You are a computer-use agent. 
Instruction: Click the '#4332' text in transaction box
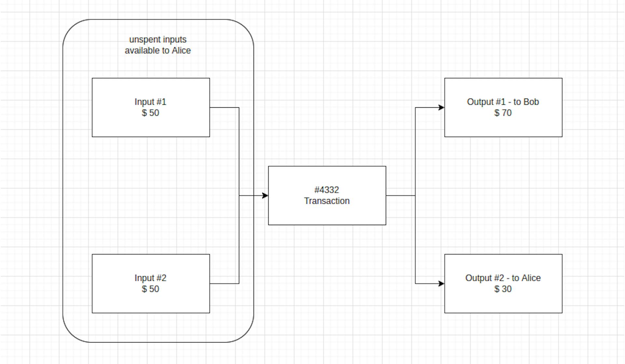tap(326, 190)
